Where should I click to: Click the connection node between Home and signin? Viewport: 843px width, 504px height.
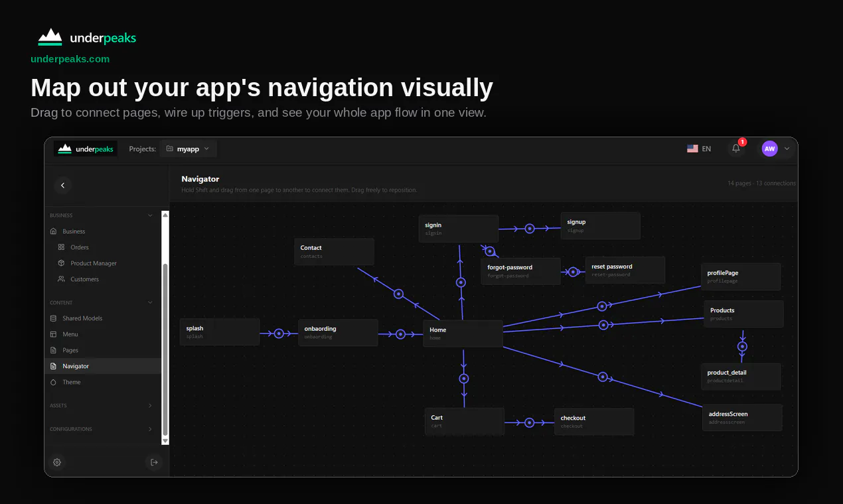tap(461, 283)
